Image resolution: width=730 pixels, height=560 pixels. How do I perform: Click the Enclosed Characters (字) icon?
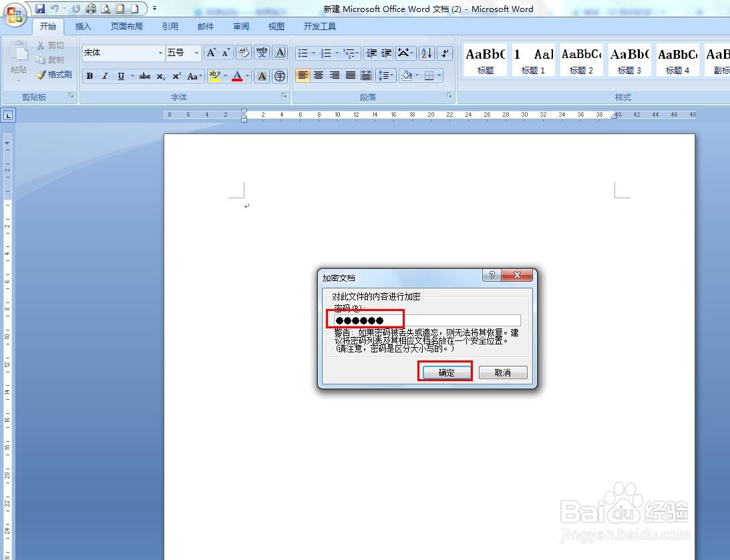pos(280,76)
